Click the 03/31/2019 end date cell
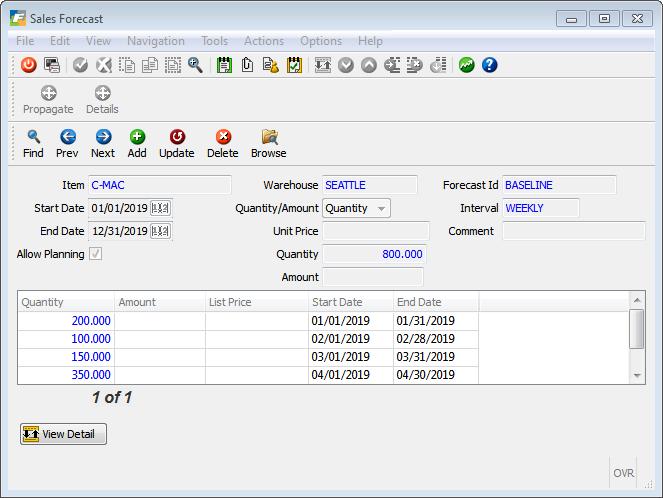This screenshot has width=663, height=498. [x=436, y=357]
